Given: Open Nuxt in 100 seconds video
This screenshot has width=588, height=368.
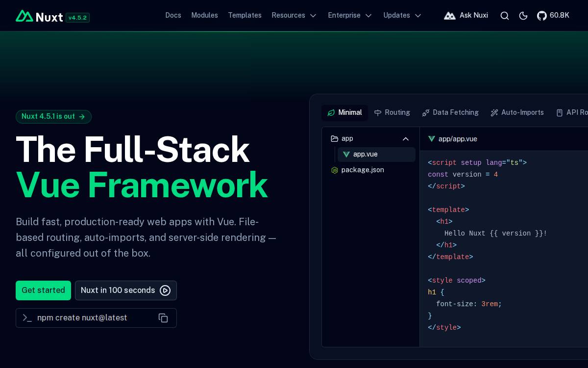Looking at the screenshot, I should [x=126, y=290].
